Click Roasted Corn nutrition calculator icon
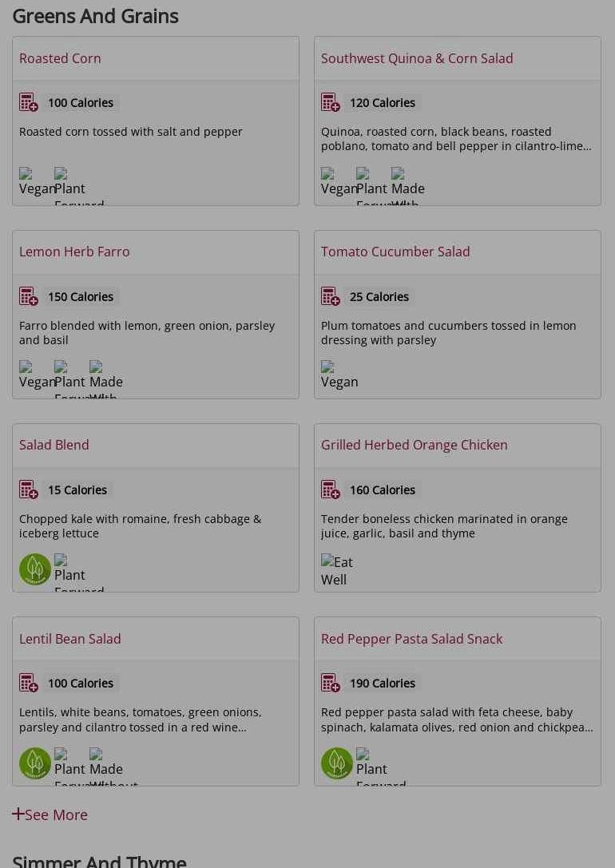The image size is (615, 868). click(x=29, y=103)
